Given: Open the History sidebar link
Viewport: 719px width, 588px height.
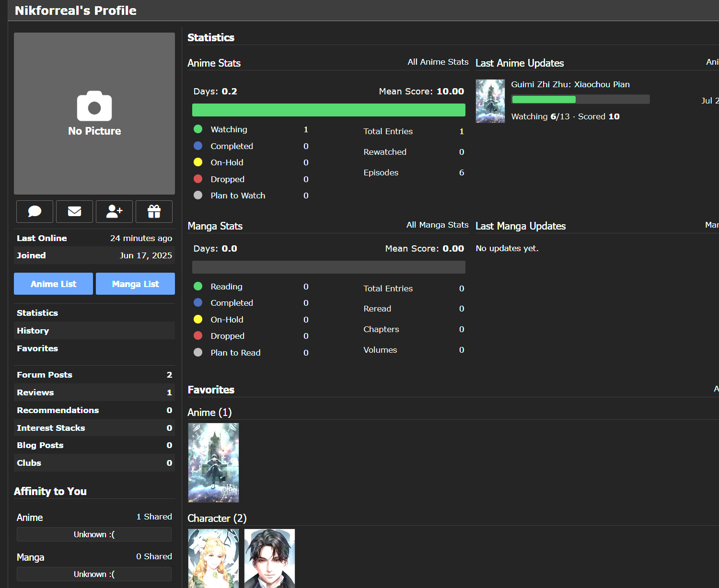Looking at the screenshot, I should click(x=33, y=331).
